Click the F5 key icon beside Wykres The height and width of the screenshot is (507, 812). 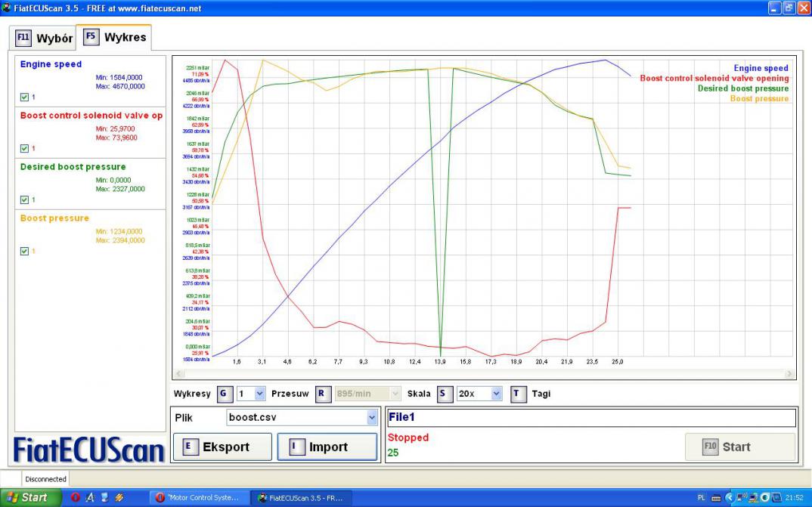pos(91,37)
